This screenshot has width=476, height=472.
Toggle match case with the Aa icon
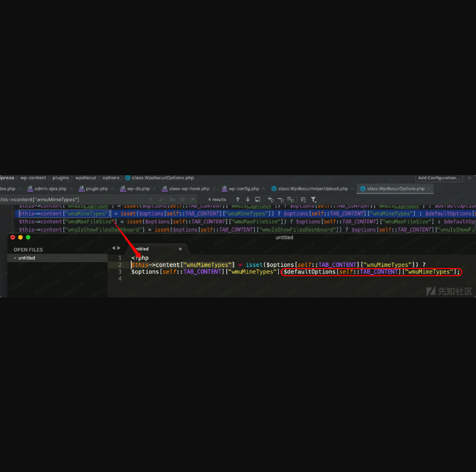click(x=172, y=200)
